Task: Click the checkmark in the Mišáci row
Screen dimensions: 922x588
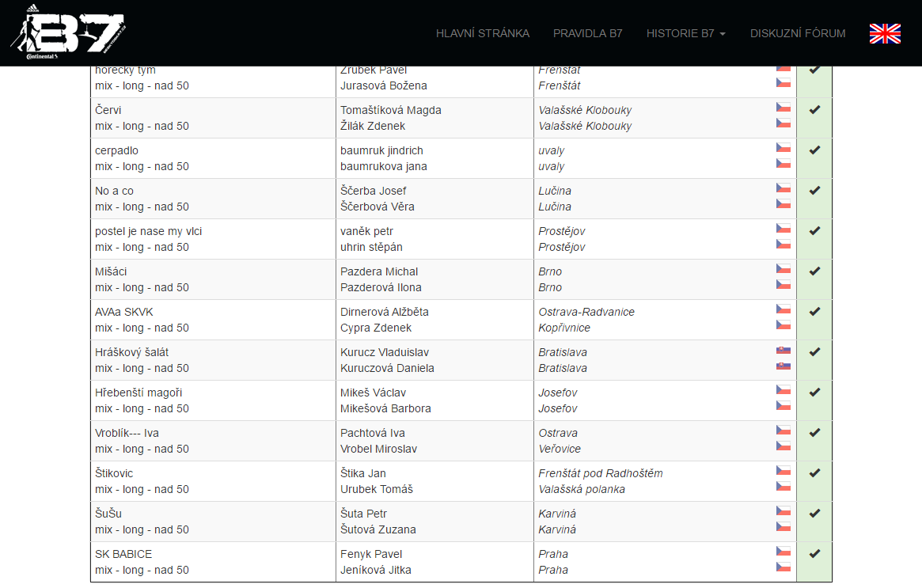Action: pyautogui.click(x=814, y=271)
